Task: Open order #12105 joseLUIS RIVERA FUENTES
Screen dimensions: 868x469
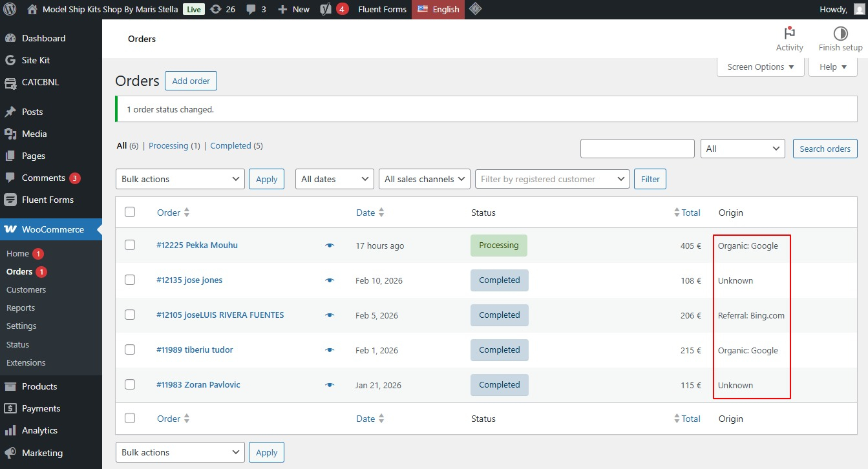Action: [220, 315]
